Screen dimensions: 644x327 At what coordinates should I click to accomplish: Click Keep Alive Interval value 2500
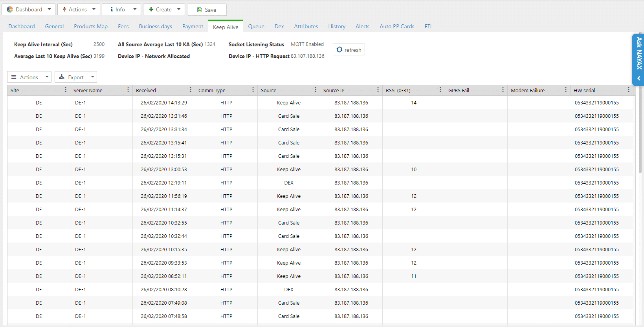(99, 44)
